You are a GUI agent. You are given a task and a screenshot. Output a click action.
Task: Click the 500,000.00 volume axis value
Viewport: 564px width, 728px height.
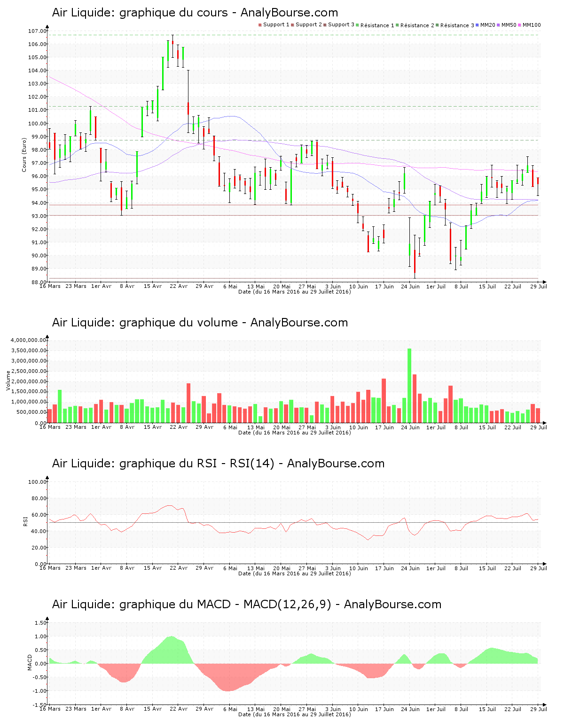(31, 412)
